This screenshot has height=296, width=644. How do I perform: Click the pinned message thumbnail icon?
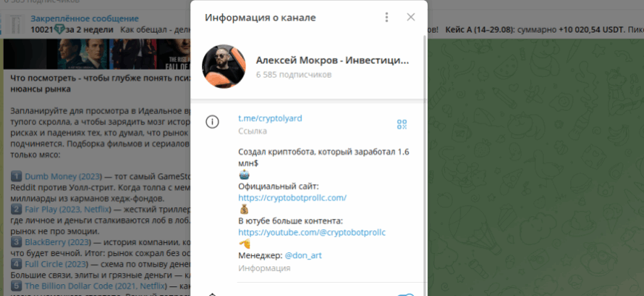16,24
